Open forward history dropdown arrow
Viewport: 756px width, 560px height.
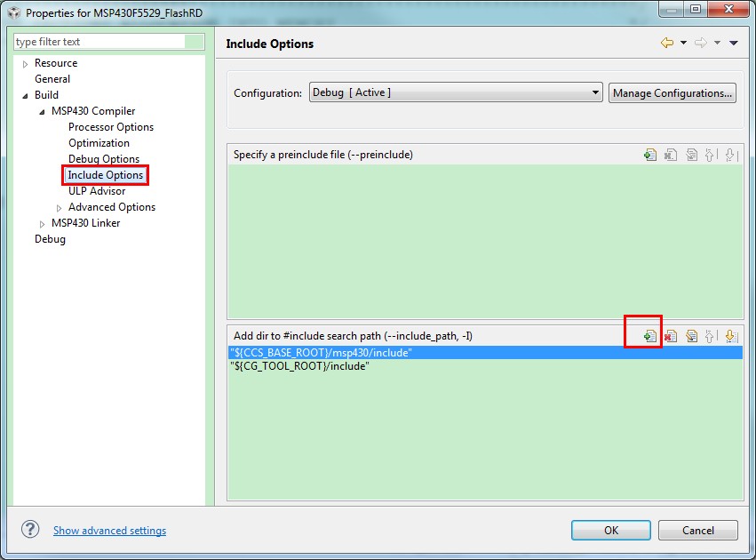[717, 43]
